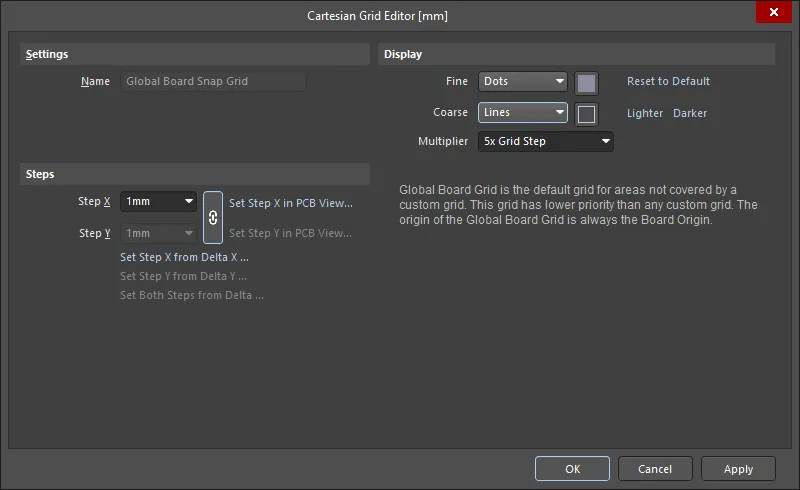Toggle the Step X/Y link chain icon
800x490 pixels.
pos(213,217)
